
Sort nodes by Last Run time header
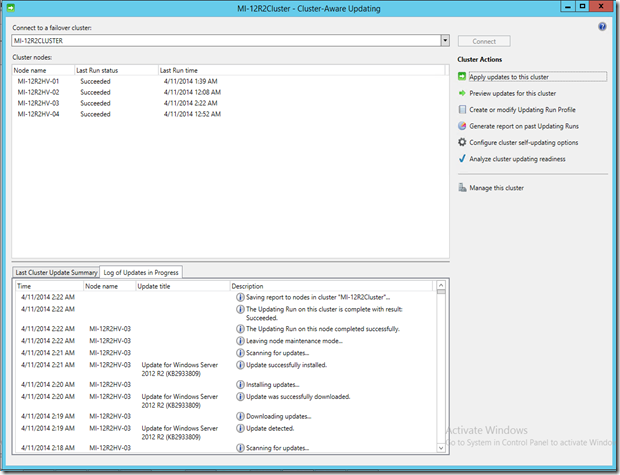(183, 70)
